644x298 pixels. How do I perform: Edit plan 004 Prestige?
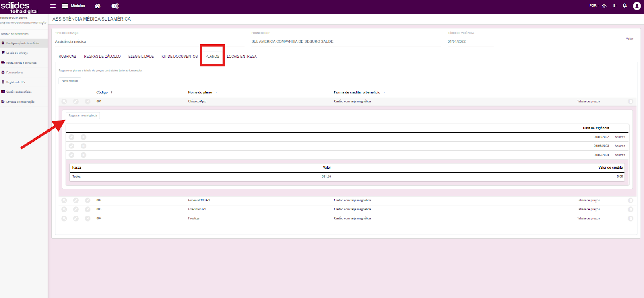(76, 218)
